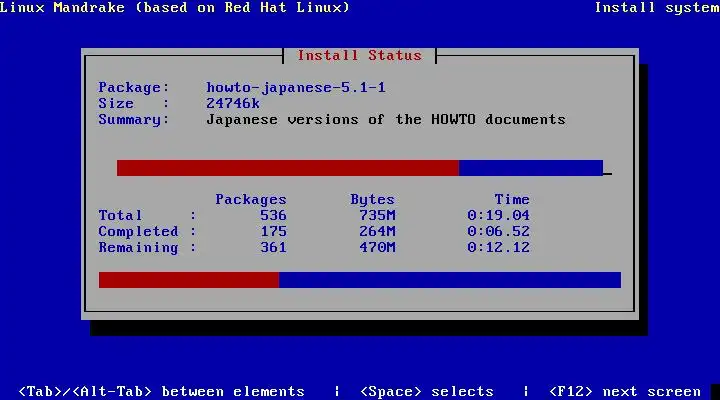
Task: Select the 'Install Status' title
Action: pyautogui.click(x=360, y=56)
